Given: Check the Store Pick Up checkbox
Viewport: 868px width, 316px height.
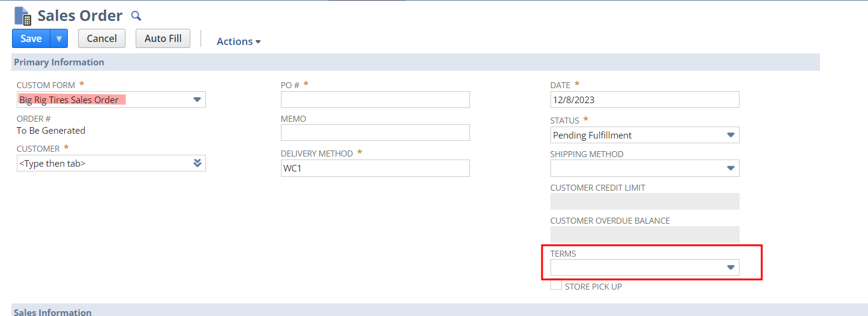Looking at the screenshot, I should tap(556, 285).
